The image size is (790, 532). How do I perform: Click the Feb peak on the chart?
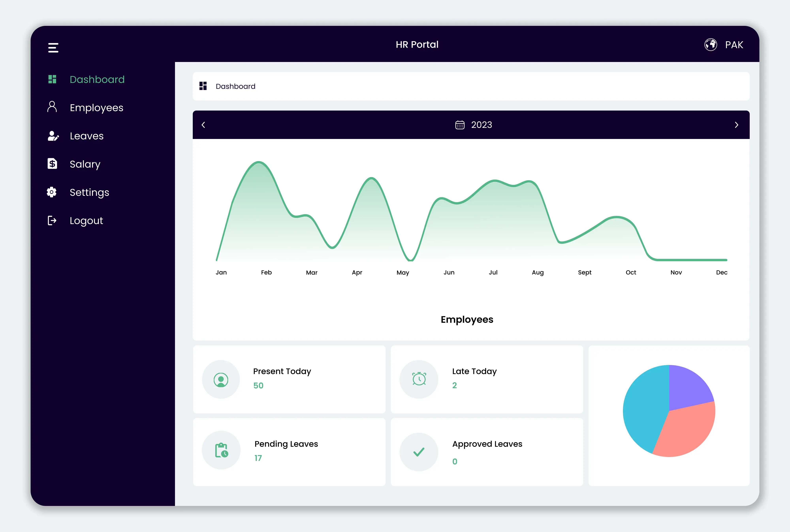(259, 162)
